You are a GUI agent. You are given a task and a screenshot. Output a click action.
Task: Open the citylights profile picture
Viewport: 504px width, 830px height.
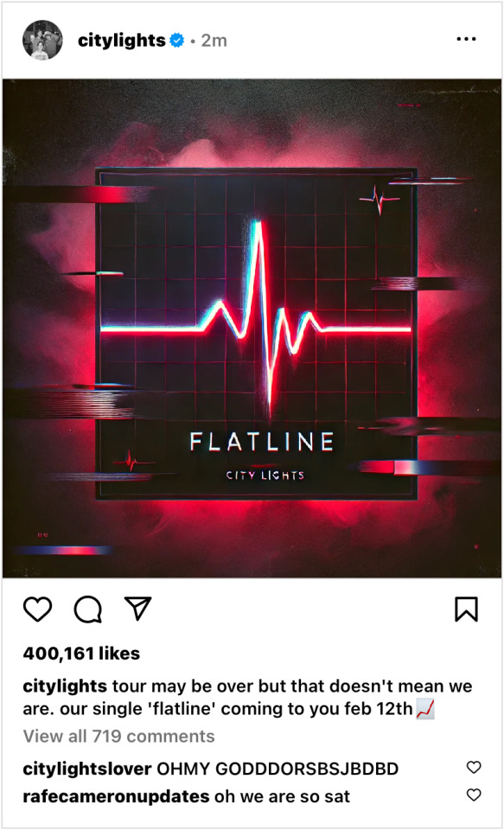[x=42, y=41]
